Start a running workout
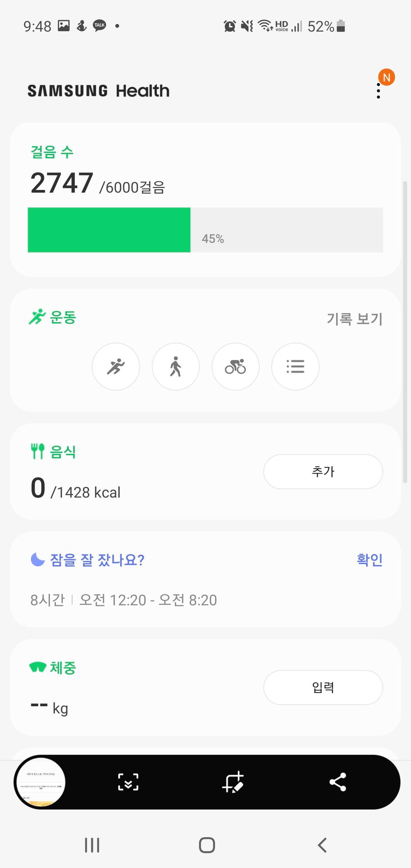Image resolution: width=411 pixels, height=868 pixels. (116, 367)
